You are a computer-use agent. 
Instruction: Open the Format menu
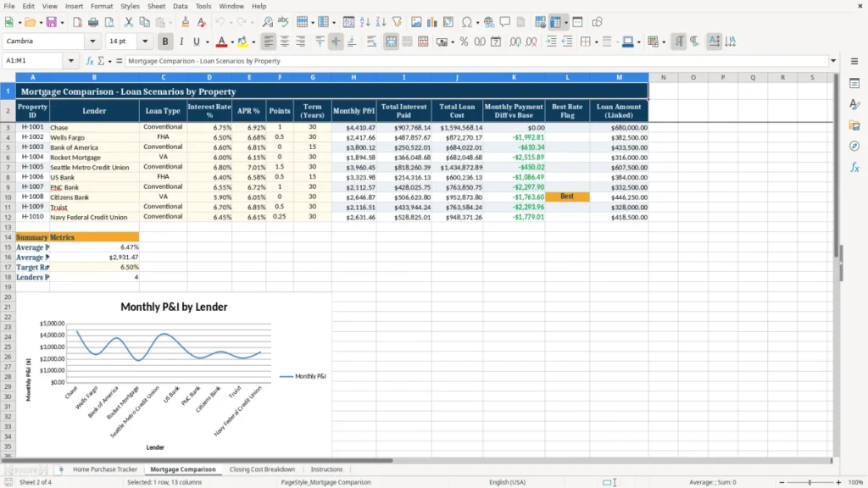pos(102,6)
